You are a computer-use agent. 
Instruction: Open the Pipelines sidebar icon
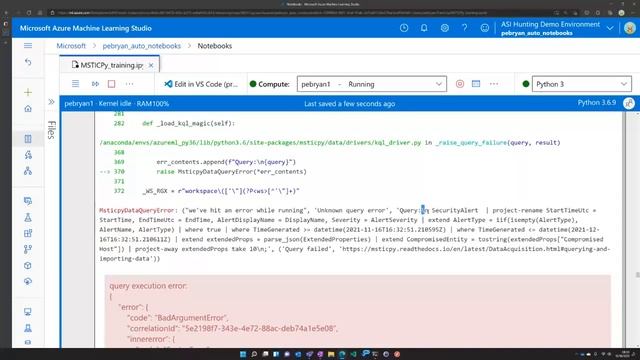click(x=28, y=249)
